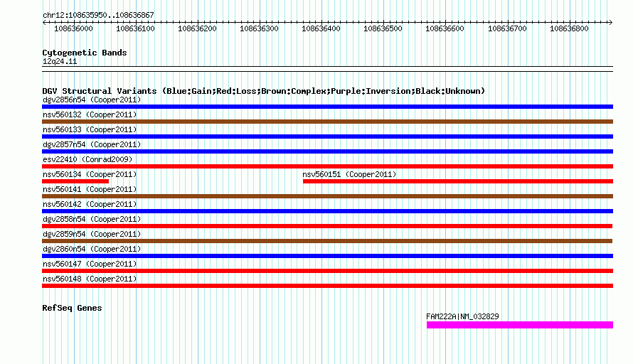Click the 12q24.11 band label
Screen dimensions: 633x364
click(x=59, y=61)
